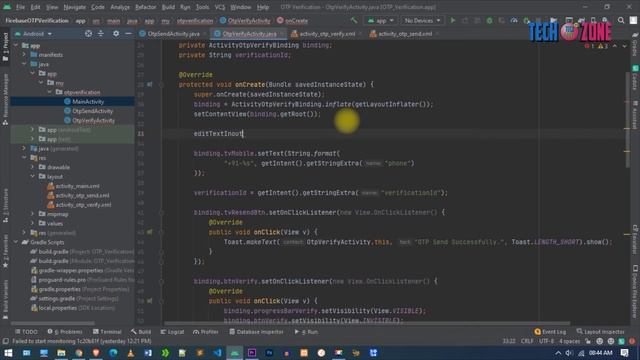Click UTF-8 encoding in status bar

point(546,341)
